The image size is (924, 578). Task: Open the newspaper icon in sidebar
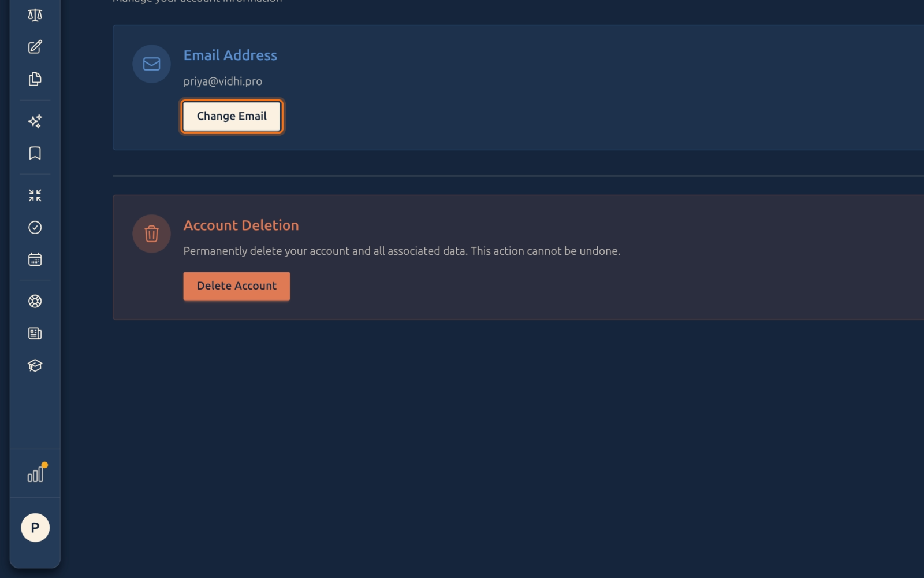tap(35, 334)
